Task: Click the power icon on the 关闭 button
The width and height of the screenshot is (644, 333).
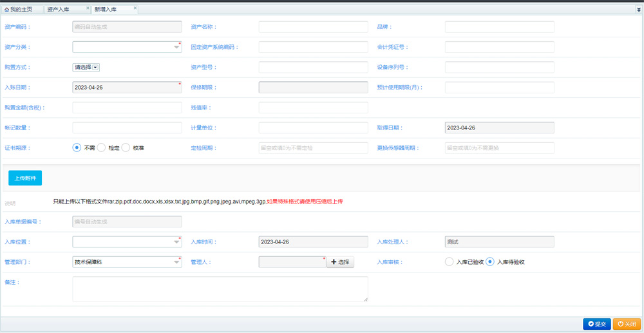Action: pos(620,324)
